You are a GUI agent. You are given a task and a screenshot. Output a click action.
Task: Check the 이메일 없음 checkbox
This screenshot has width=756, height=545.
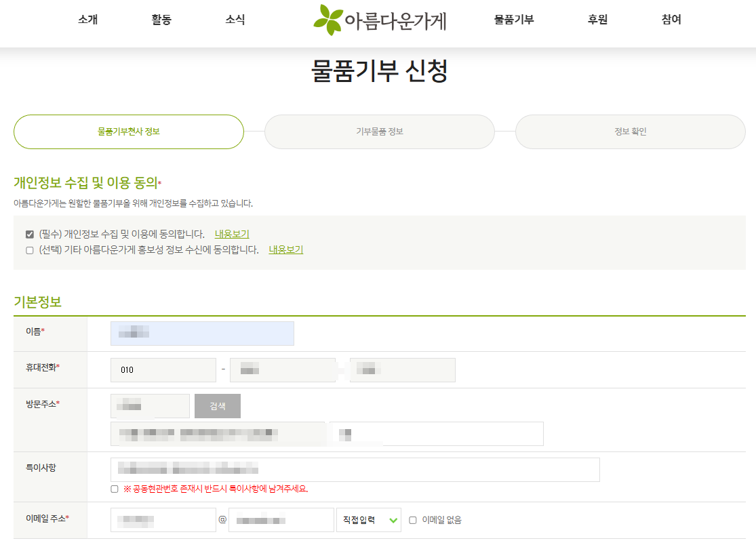[413, 521]
